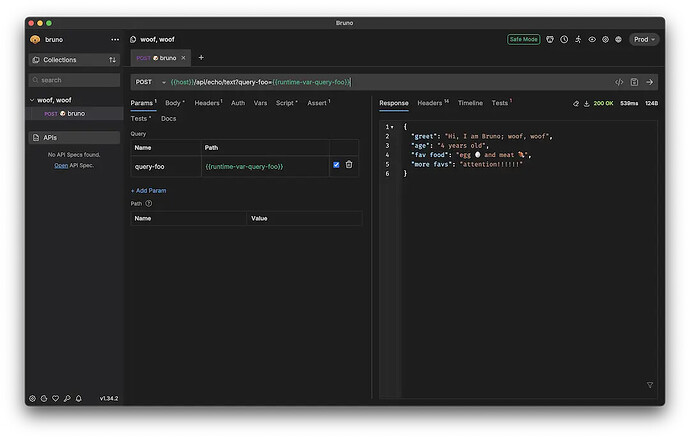690x438 pixels.
Task: Click the APIs section header
Action: click(74, 138)
